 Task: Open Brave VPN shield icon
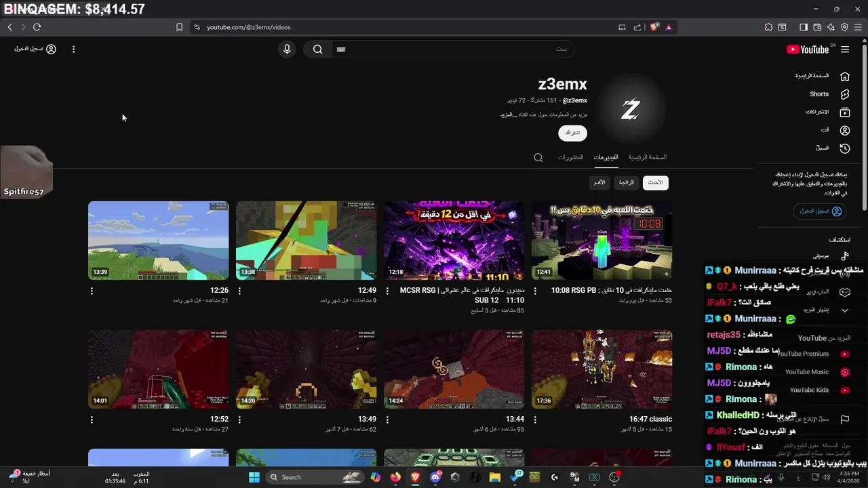point(844,27)
